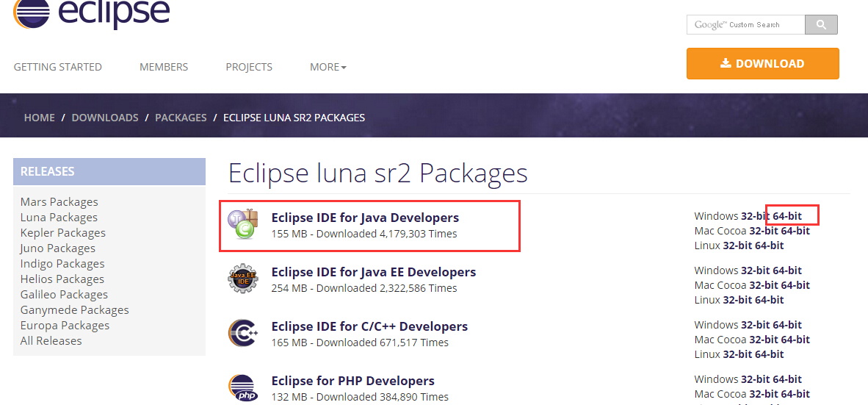Screen dimensions: 868x405
Task: Focus the Google Custom Search field
Action: [745, 25]
